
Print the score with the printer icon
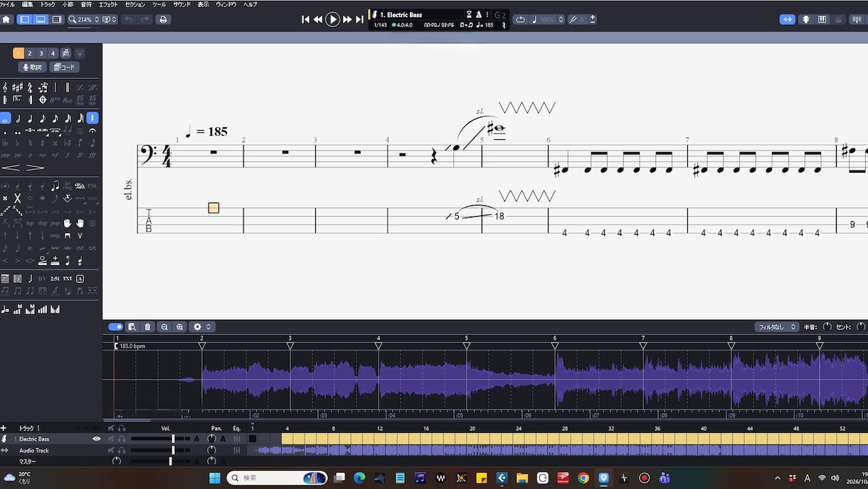tap(163, 19)
